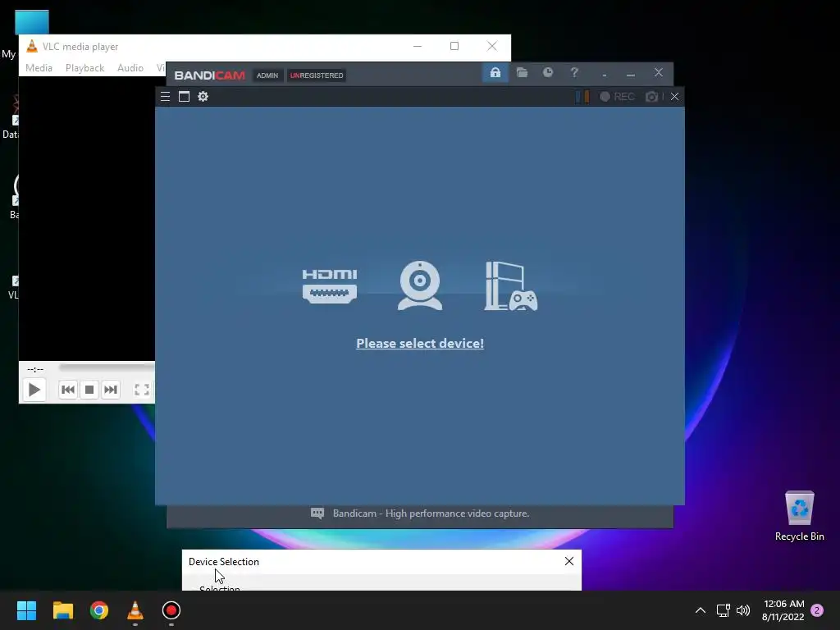This screenshot has height=630, width=840.
Task: Show hidden system tray icons
Action: [x=701, y=610]
